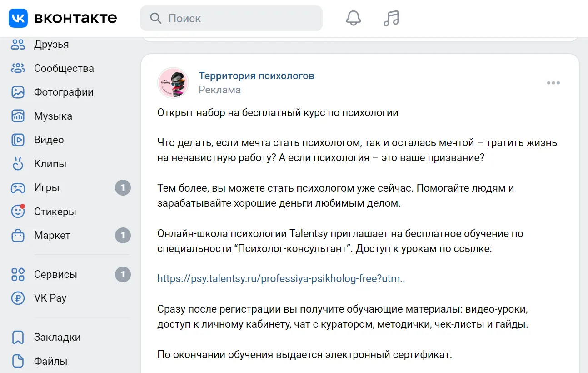Screen dimensions: 588x373
Task: Open Игры from the sidebar
Action: [47, 188]
